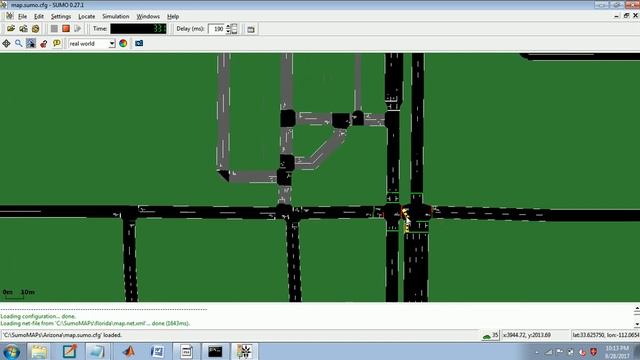Screen dimensions: 640x360
Task: Expand the 'real world' coloring scheme dropdown
Action: [112, 44]
